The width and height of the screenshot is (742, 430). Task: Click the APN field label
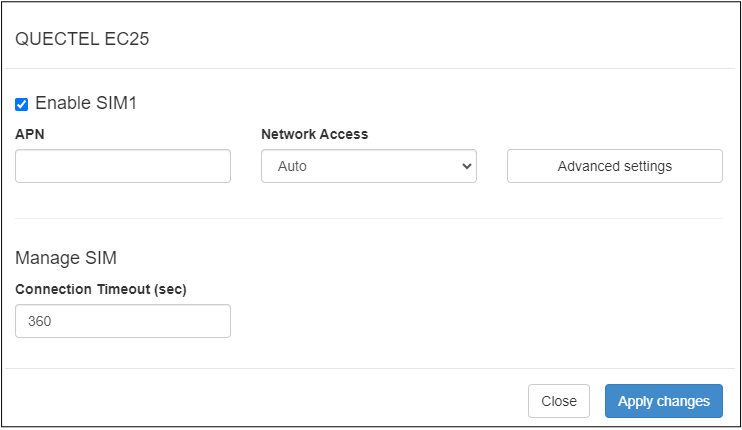click(30, 134)
